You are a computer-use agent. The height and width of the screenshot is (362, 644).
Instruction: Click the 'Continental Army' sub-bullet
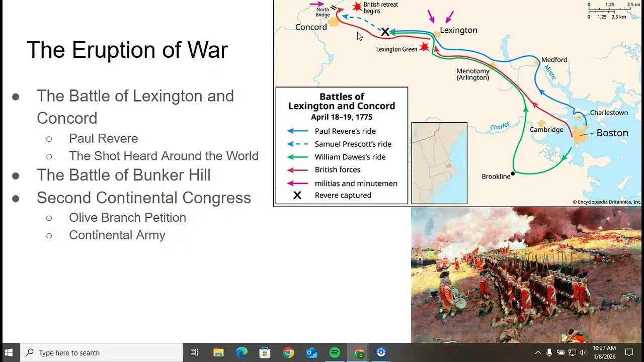(x=117, y=235)
